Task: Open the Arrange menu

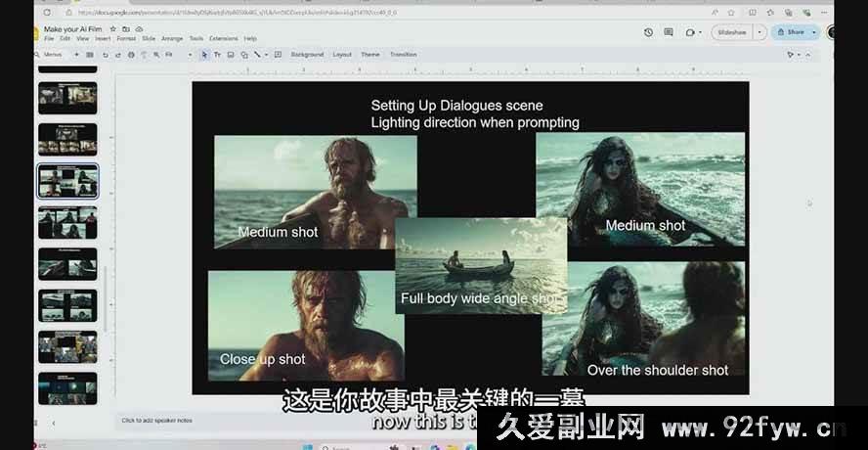Action: (172, 39)
